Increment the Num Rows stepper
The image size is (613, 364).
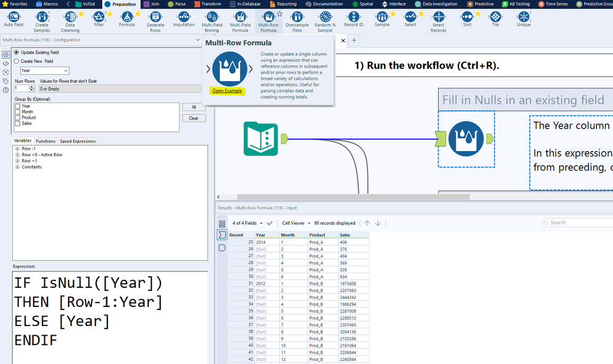point(32,87)
